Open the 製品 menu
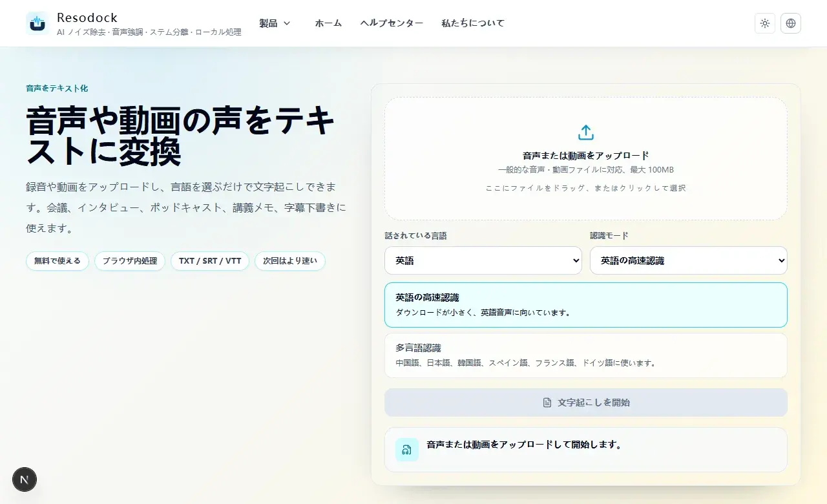Viewport: 827px width, 504px height. pyautogui.click(x=275, y=23)
